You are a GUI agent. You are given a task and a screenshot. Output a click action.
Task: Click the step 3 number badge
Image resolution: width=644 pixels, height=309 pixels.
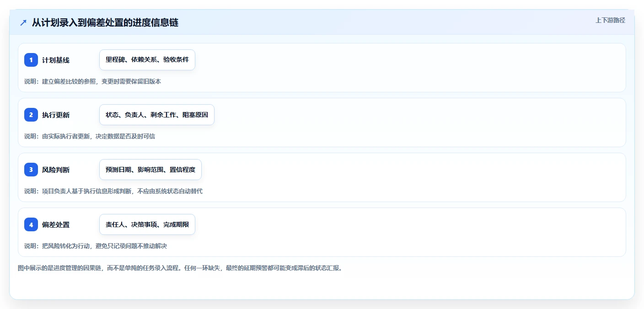31,170
